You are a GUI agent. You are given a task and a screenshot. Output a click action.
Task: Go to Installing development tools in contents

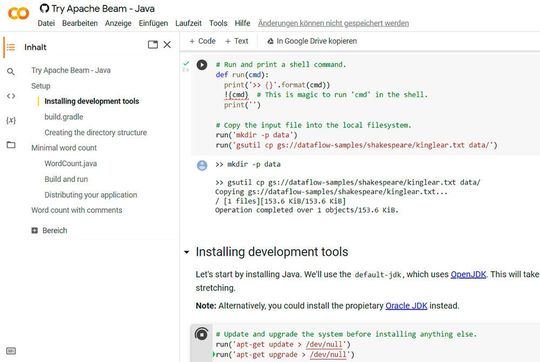(x=92, y=101)
